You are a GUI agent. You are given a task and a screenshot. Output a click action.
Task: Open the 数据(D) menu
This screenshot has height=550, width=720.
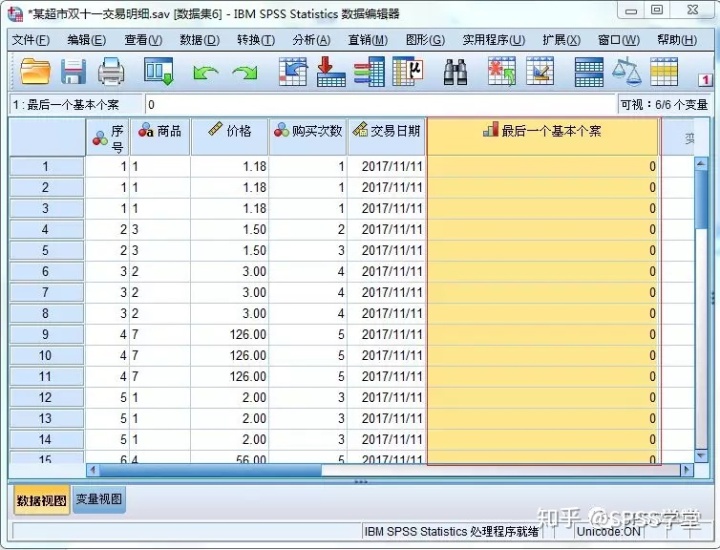(x=200, y=40)
